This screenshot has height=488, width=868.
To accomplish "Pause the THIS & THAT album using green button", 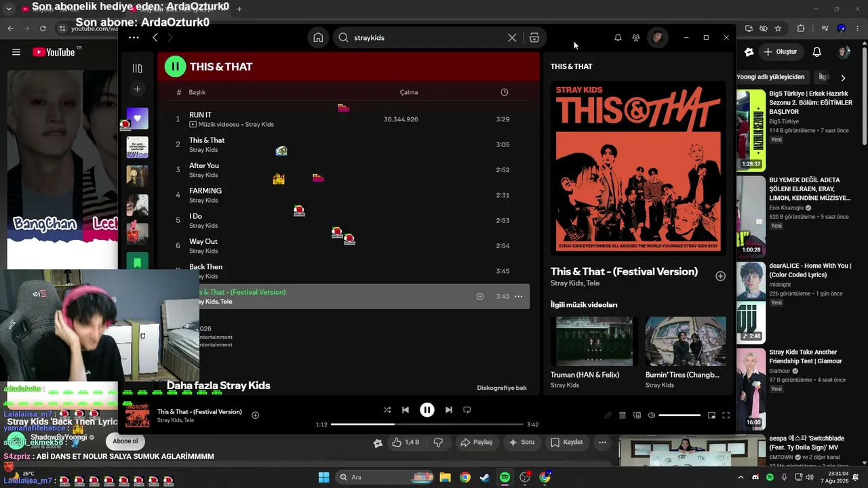I will click(x=175, y=66).
